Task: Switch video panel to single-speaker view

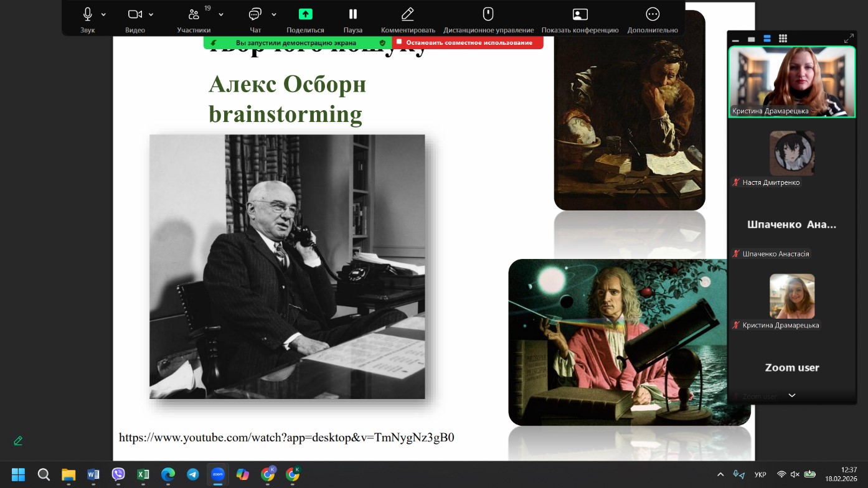Action: [x=752, y=39]
